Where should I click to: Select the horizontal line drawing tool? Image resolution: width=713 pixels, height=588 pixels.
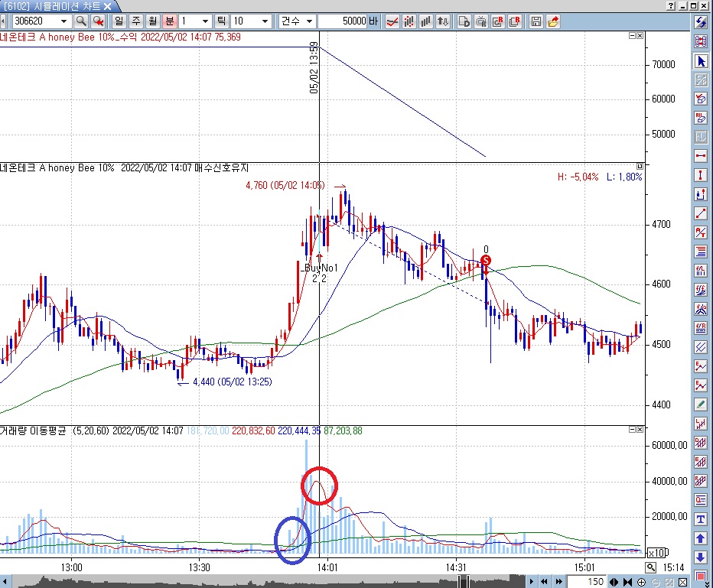(701, 156)
